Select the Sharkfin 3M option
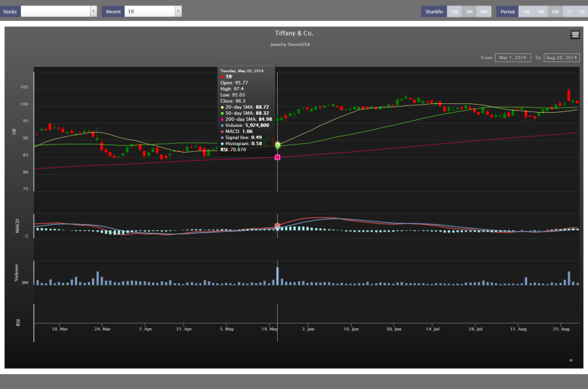This screenshot has width=588, height=389. [x=469, y=11]
